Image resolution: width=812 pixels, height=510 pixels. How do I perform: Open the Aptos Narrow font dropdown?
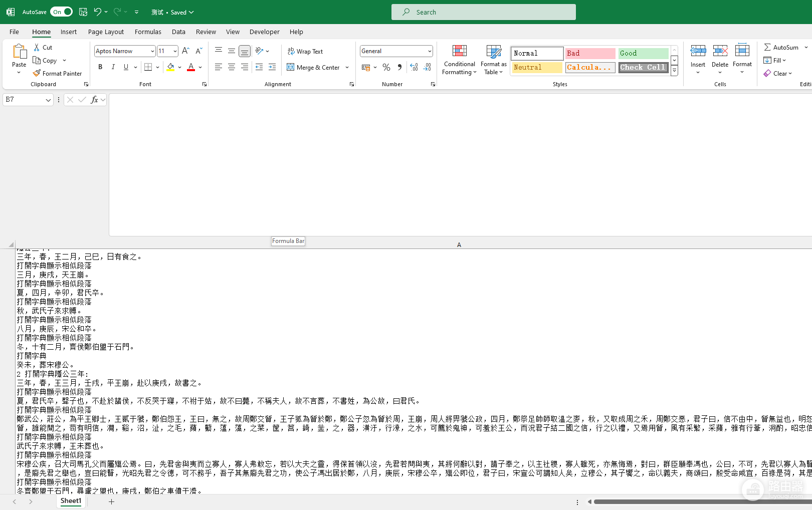pyautogui.click(x=152, y=51)
